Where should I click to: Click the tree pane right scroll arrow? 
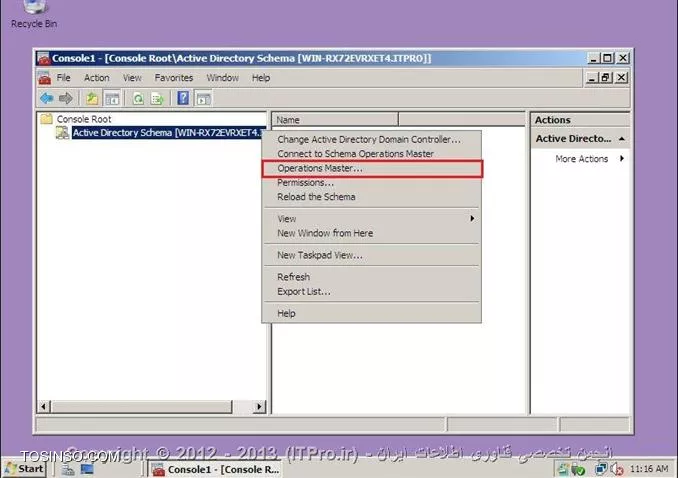(259, 406)
